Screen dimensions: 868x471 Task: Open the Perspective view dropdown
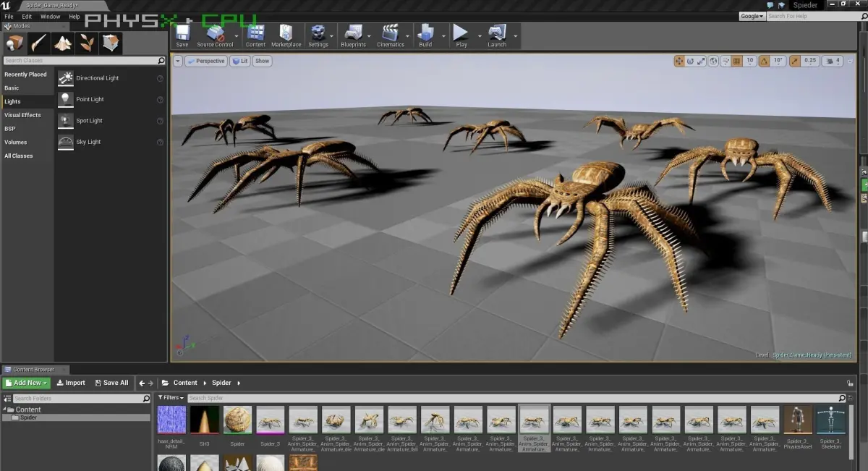[206, 61]
